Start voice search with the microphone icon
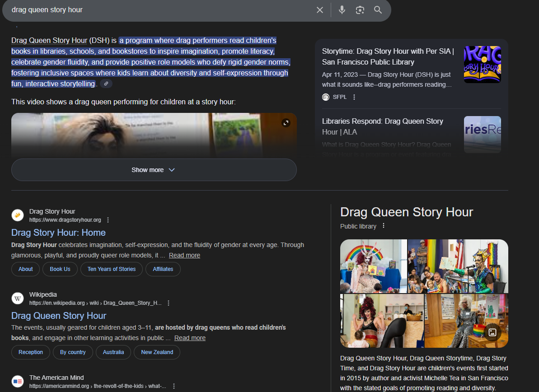 pyautogui.click(x=342, y=10)
